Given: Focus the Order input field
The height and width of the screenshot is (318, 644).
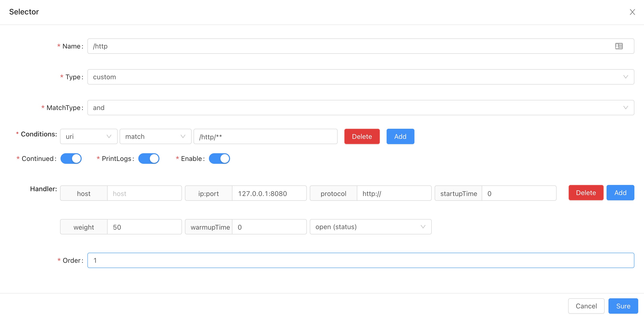Looking at the screenshot, I should (360, 260).
